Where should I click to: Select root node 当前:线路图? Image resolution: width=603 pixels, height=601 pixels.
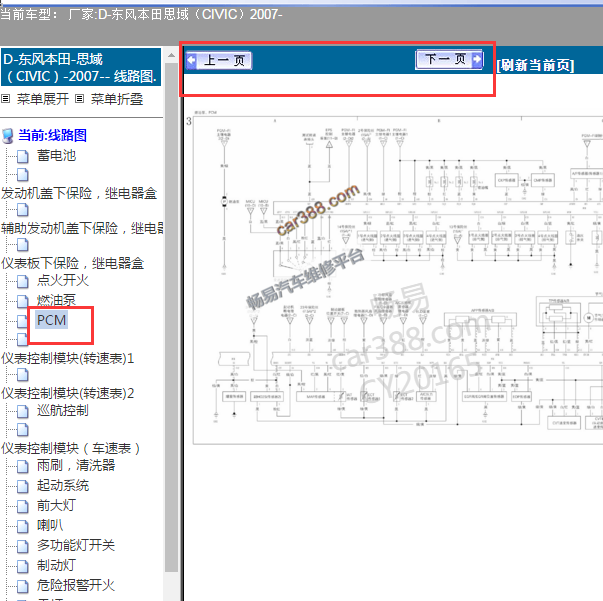[x=52, y=135]
